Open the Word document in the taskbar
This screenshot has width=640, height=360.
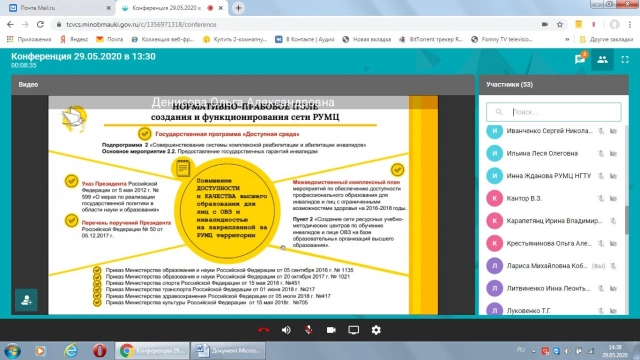click(x=228, y=351)
